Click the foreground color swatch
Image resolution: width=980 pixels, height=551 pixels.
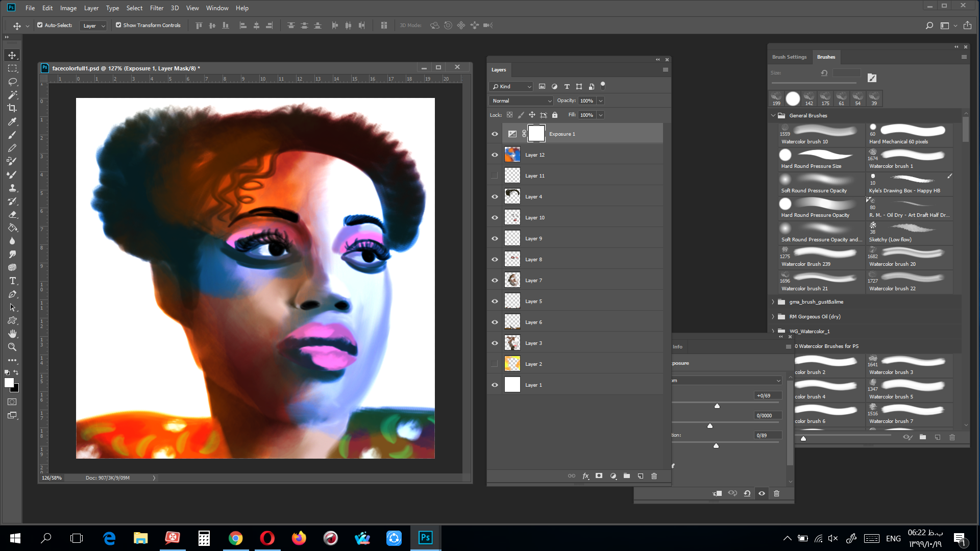9,383
